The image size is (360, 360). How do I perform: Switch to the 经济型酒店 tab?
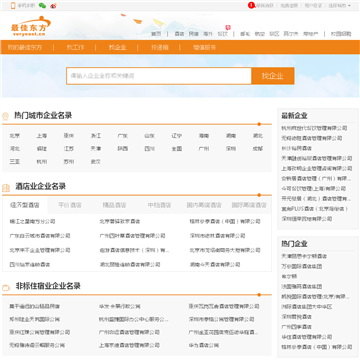(x=25, y=205)
